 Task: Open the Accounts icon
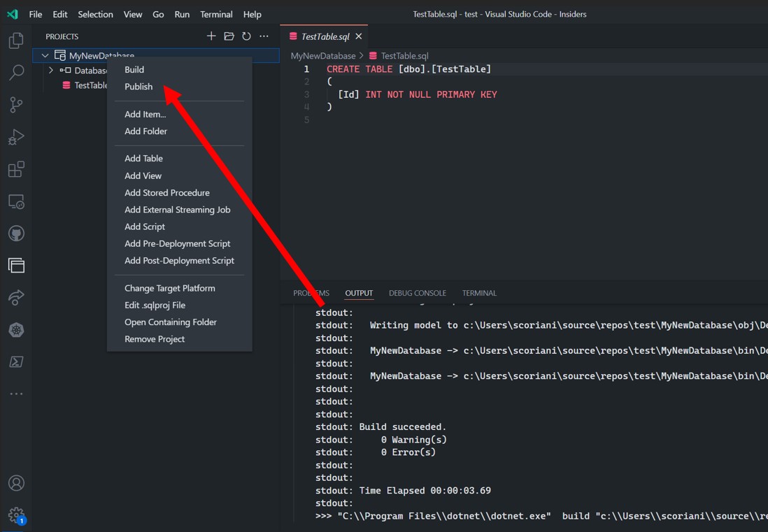[15, 483]
